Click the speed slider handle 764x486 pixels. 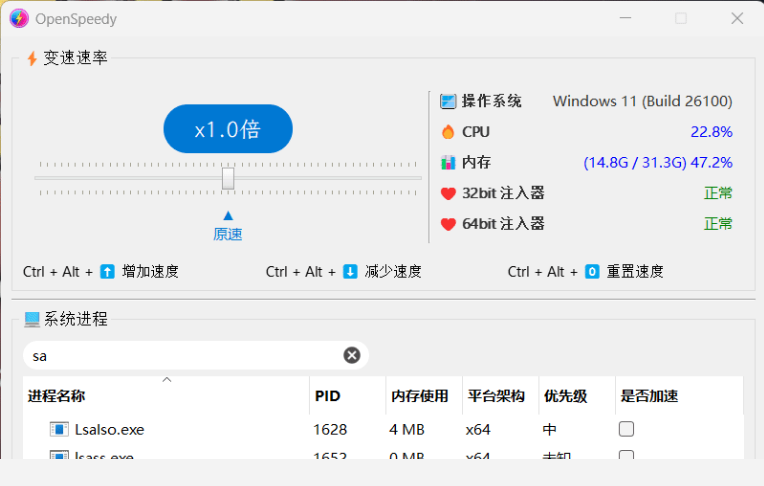[228, 178]
